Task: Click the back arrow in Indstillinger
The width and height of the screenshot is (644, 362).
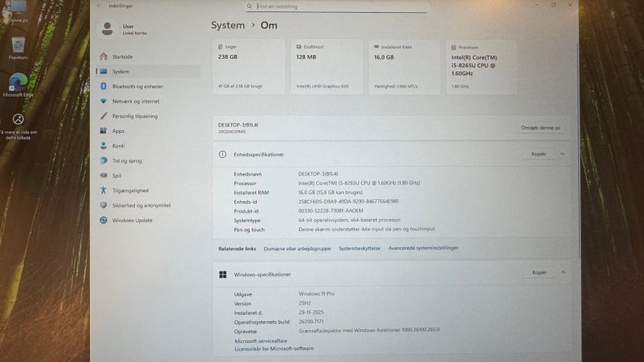Action: (x=99, y=6)
